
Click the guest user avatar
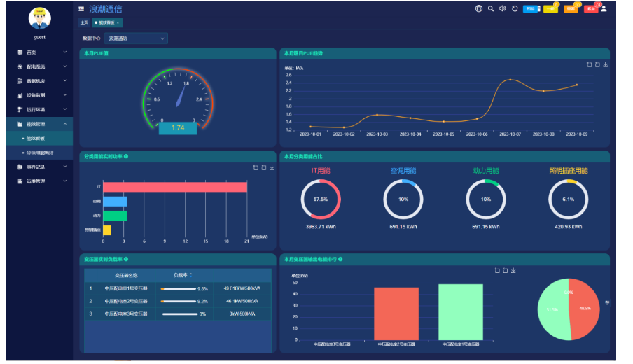coord(40,20)
